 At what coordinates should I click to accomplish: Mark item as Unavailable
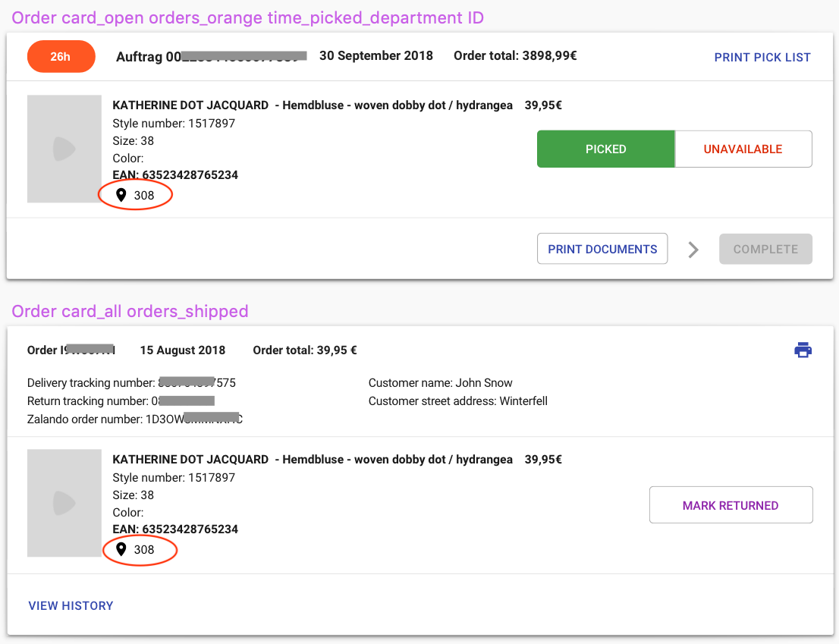point(743,149)
